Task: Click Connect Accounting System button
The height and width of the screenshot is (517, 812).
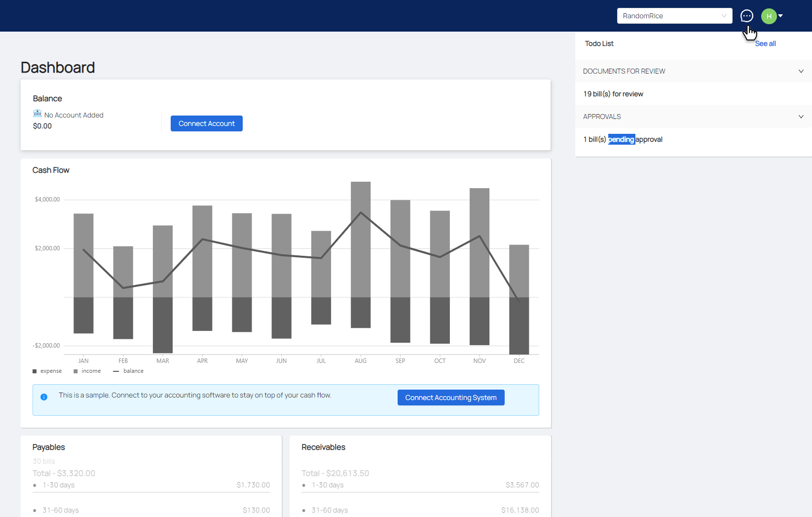Action: click(x=450, y=398)
